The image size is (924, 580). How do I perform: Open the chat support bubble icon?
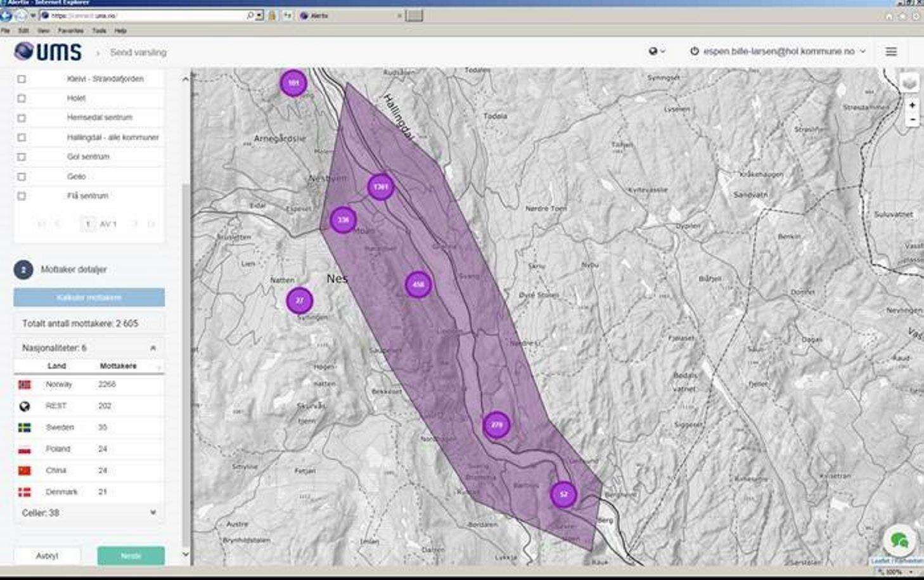tap(899, 540)
